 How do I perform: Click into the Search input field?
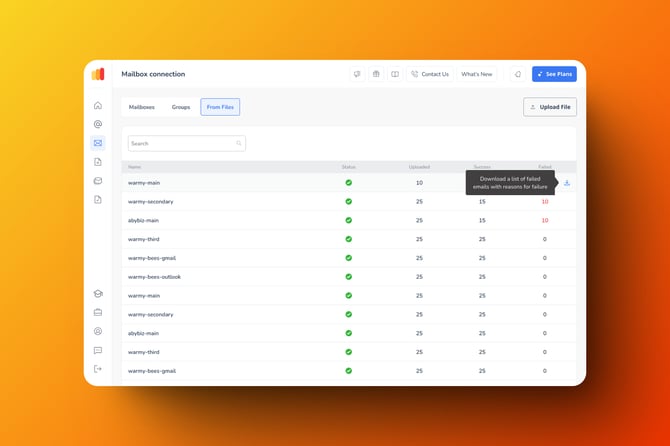183,144
